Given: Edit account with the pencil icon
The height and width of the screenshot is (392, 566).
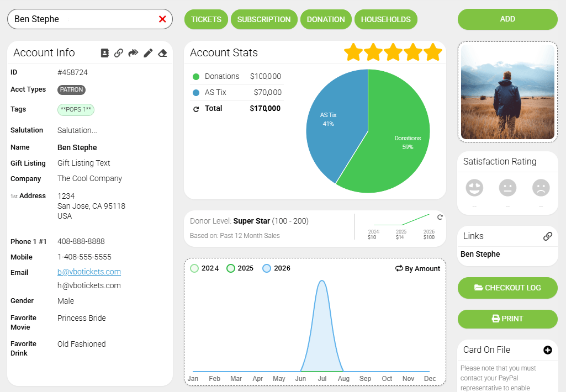Looking at the screenshot, I should [x=148, y=53].
